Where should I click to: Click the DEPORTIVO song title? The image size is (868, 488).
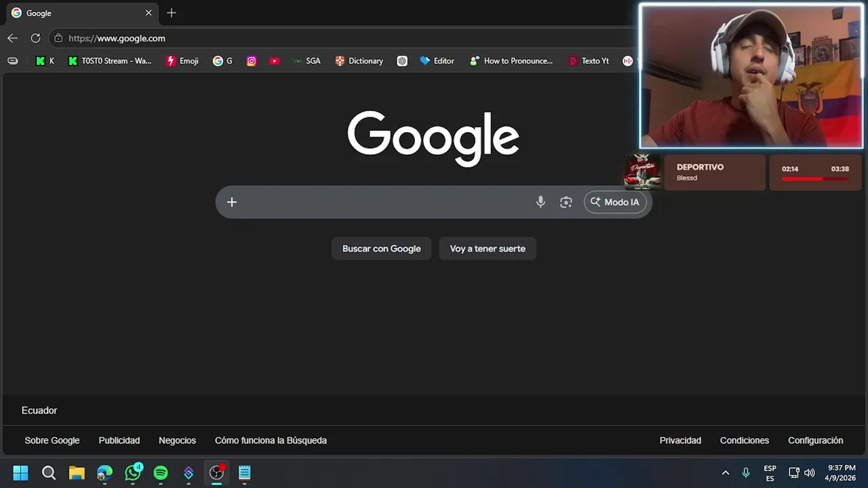click(x=700, y=167)
